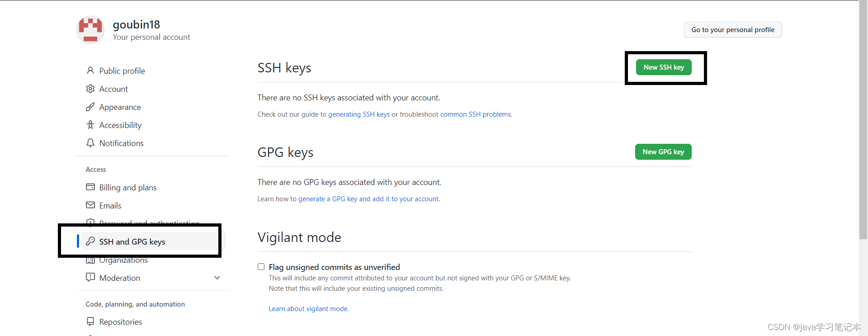Click the goubin18 profile avatar
The image size is (868, 336).
pos(90,30)
